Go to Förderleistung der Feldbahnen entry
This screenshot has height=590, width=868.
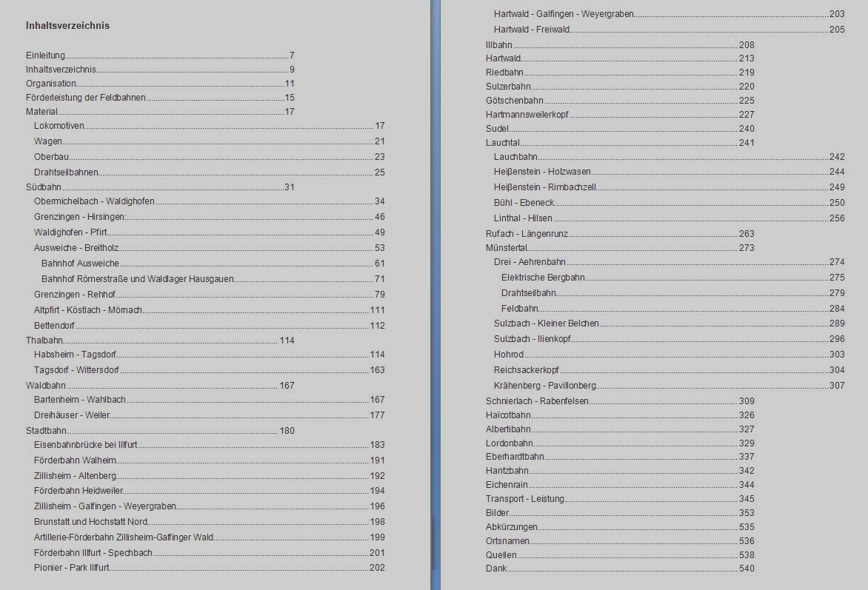point(86,98)
